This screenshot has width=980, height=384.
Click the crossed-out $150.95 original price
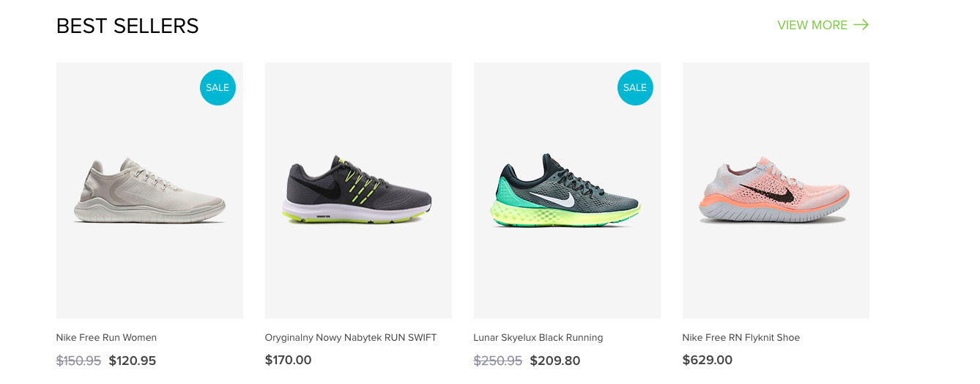78,361
